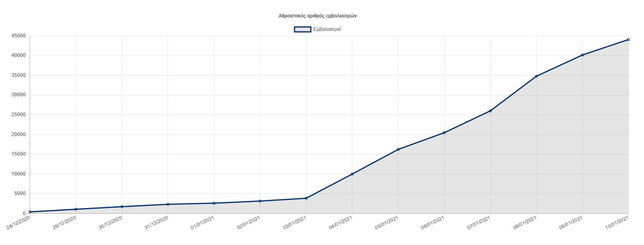Click the 45000 y-axis label

(x=19, y=36)
